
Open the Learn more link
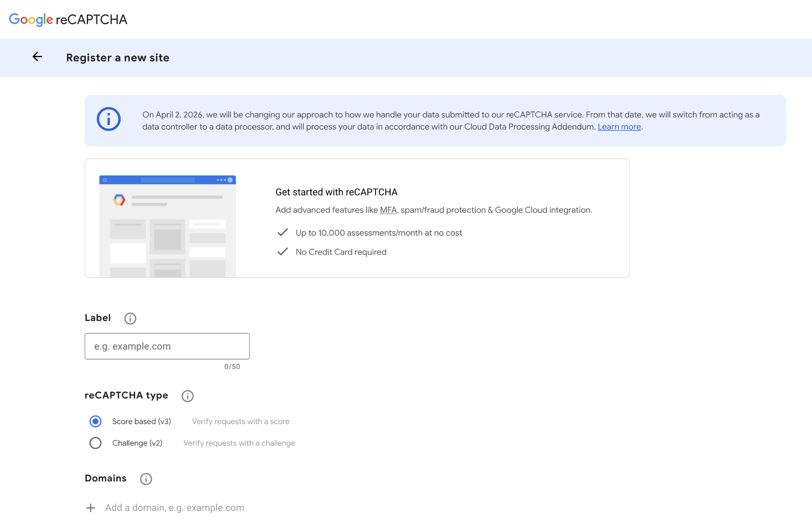[619, 127]
